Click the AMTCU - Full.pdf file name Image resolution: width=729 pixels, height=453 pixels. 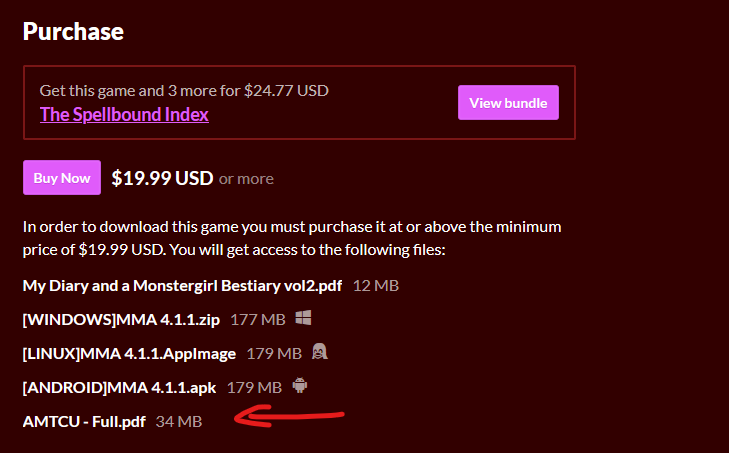85,421
